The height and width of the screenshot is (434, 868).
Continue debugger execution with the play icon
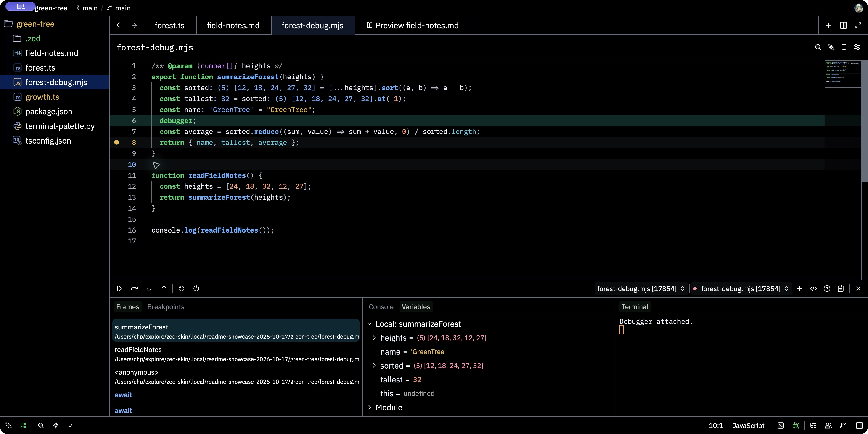(119, 289)
